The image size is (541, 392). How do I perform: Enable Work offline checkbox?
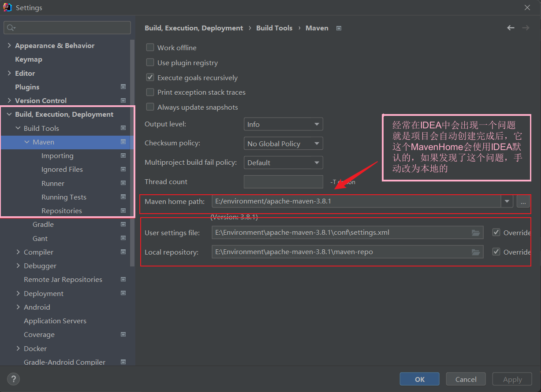click(150, 48)
